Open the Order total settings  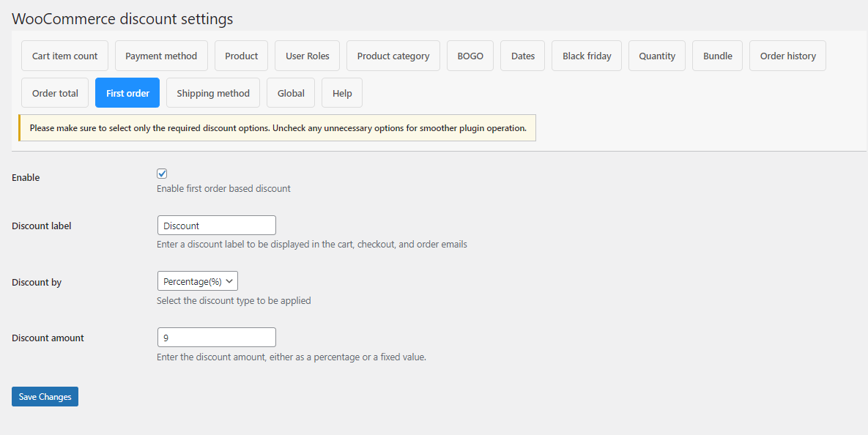point(54,92)
